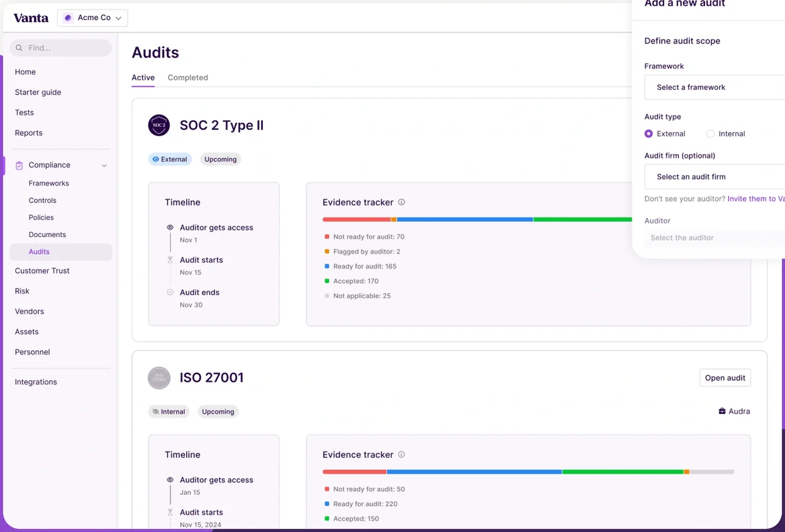Click 'Accepted: 170' legend entry
Screen dimensions: 785x532
click(351, 281)
